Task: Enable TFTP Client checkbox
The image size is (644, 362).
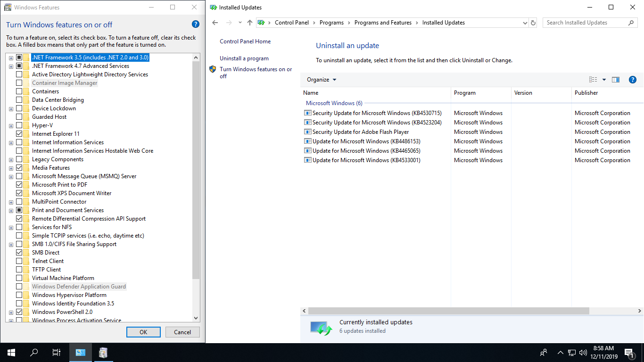Action: point(19,270)
